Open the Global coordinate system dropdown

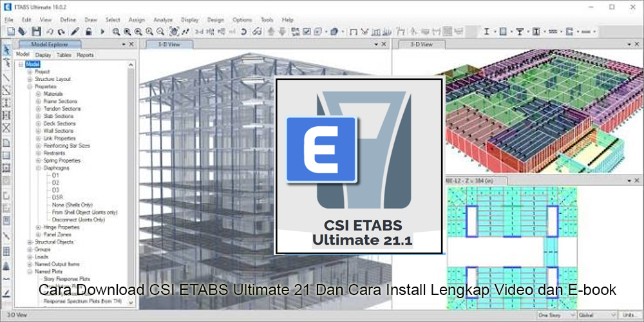click(x=598, y=315)
